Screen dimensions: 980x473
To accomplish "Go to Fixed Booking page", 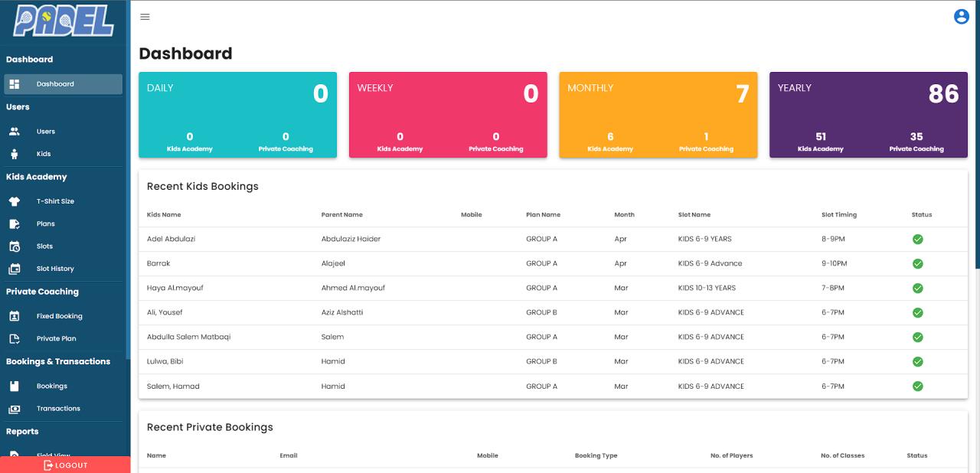I will point(63,316).
